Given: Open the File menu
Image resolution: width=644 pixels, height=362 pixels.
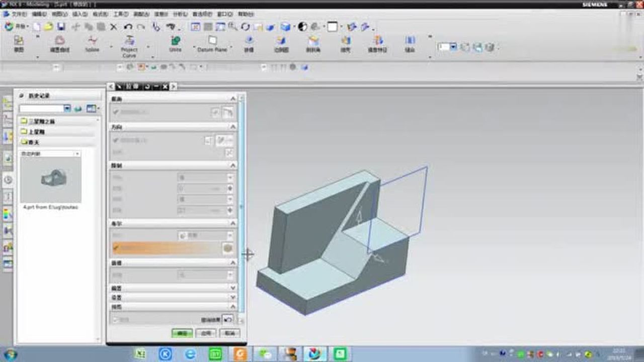Looking at the screenshot, I should pyautogui.click(x=19, y=14).
